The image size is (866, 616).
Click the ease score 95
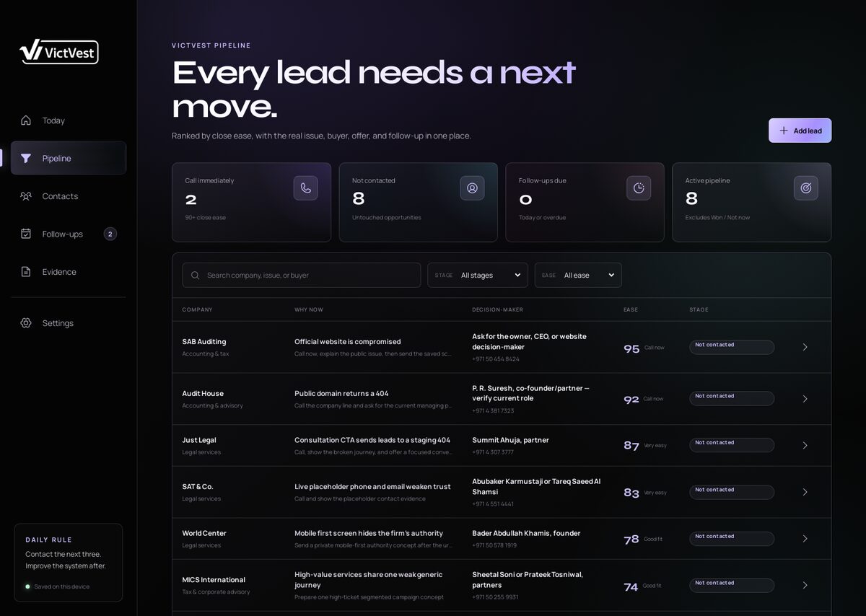pyautogui.click(x=631, y=349)
